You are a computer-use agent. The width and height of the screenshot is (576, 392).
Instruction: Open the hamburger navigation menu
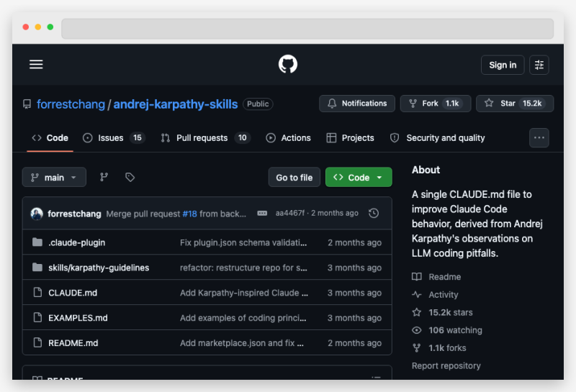click(x=36, y=65)
